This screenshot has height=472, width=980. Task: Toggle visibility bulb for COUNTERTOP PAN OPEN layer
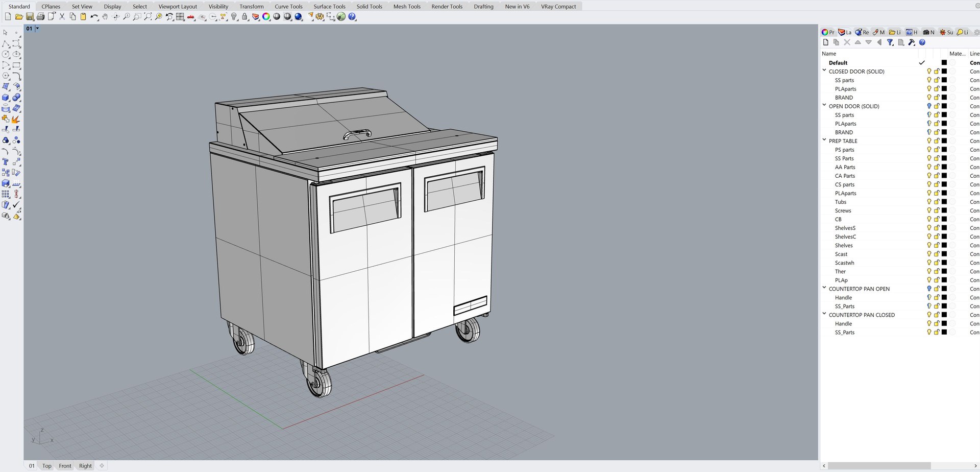[929, 289]
